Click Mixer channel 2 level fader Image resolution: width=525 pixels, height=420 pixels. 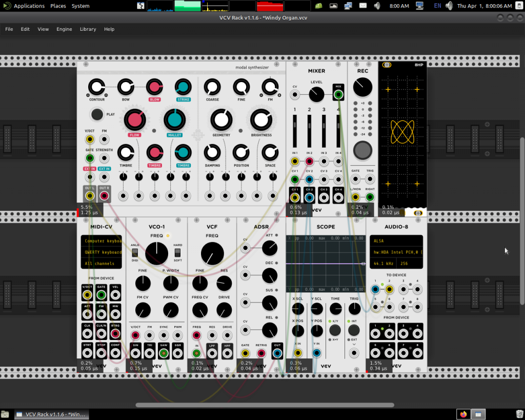click(x=309, y=131)
